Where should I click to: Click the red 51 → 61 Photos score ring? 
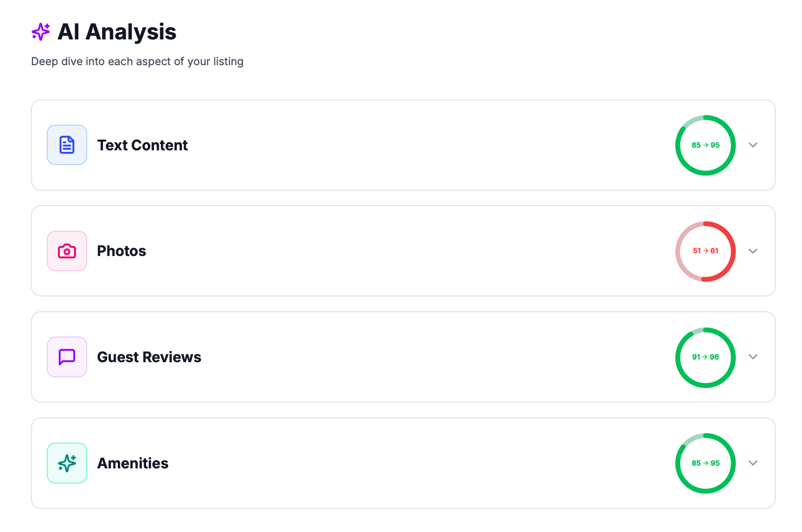click(705, 251)
